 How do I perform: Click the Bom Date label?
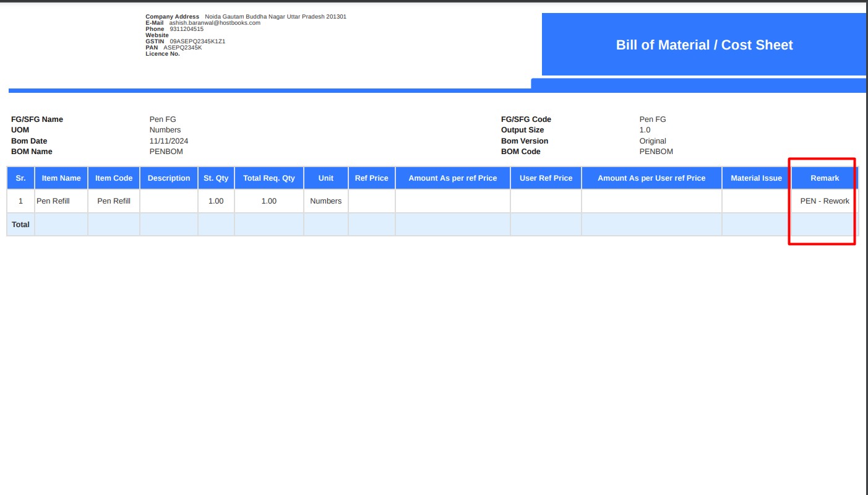click(29, 141)
